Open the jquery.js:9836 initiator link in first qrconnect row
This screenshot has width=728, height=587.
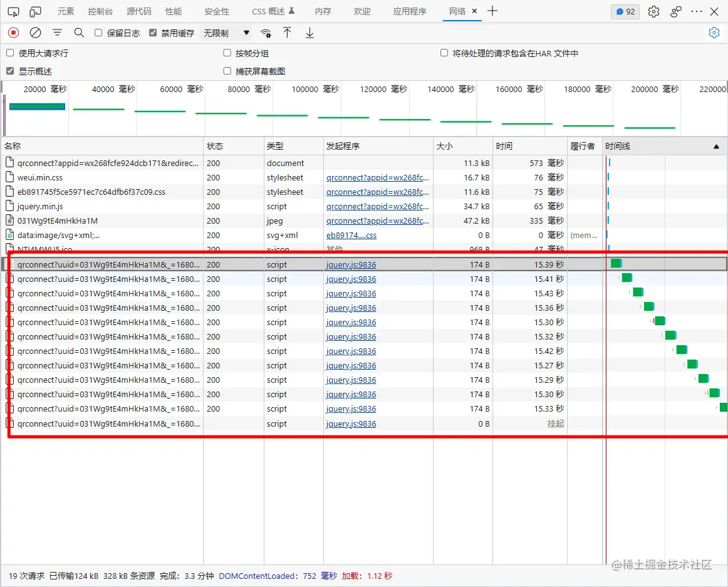pos(351,265)
